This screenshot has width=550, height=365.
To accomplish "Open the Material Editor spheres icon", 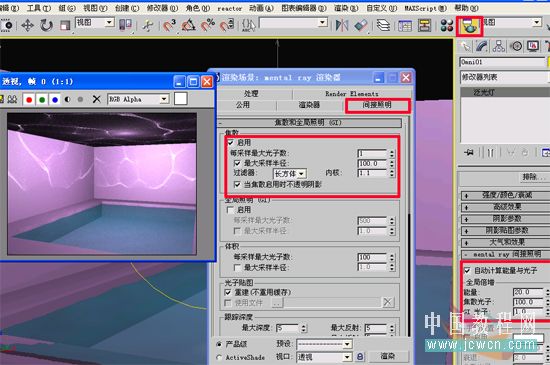I will [447, 25].
